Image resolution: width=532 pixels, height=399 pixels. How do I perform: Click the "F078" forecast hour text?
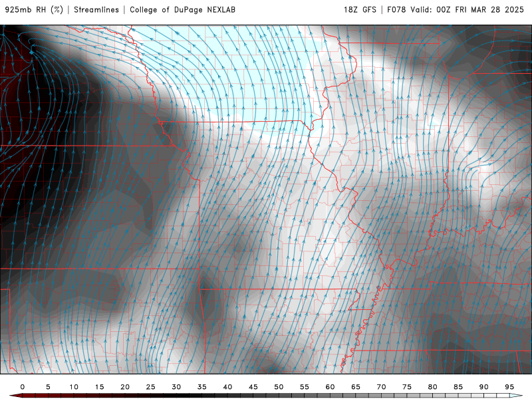coord(396,10)
